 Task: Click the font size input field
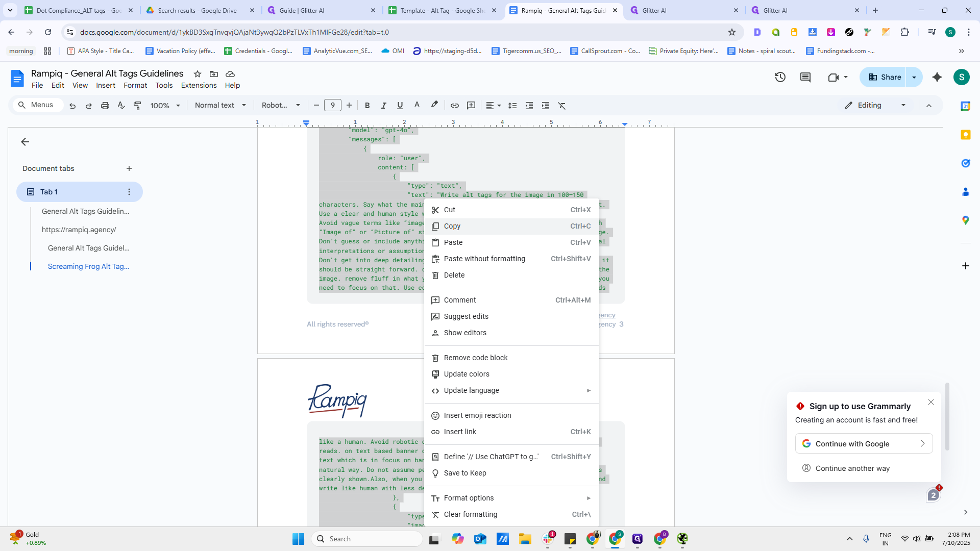pos(333,106)
